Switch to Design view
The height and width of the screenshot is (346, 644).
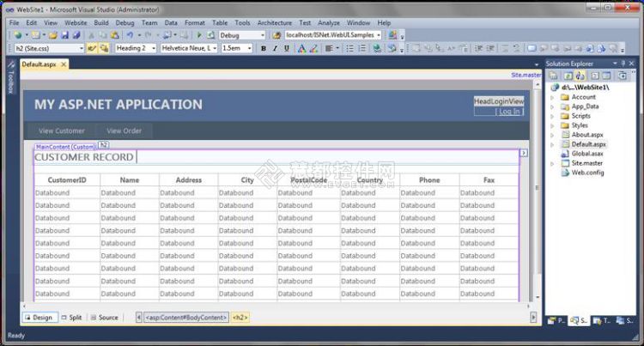[39, 318]
